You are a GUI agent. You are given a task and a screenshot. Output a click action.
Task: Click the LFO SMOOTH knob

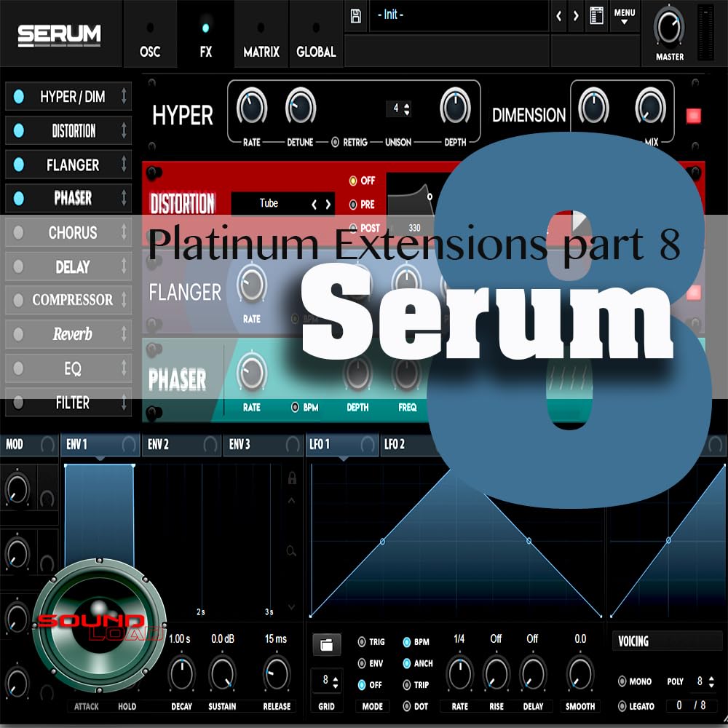(580, 673)
